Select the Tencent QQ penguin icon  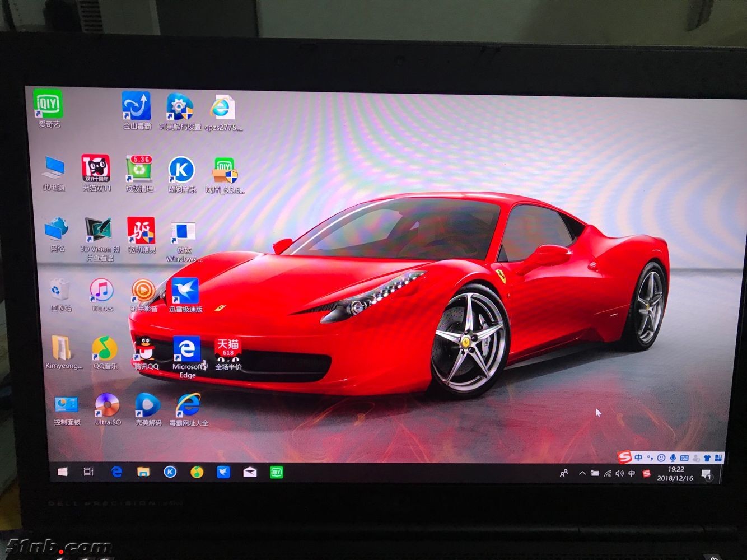(x=146, y=350)
